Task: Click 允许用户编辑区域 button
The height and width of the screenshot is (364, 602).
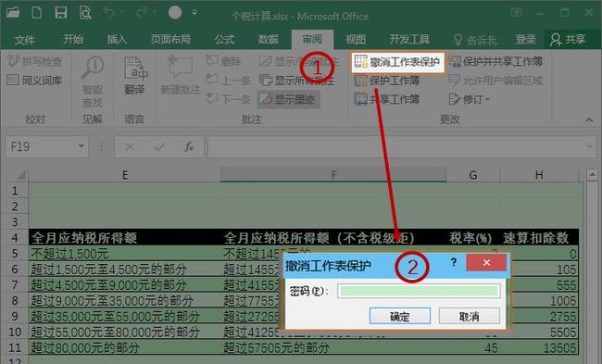Action: coord(495,81)
